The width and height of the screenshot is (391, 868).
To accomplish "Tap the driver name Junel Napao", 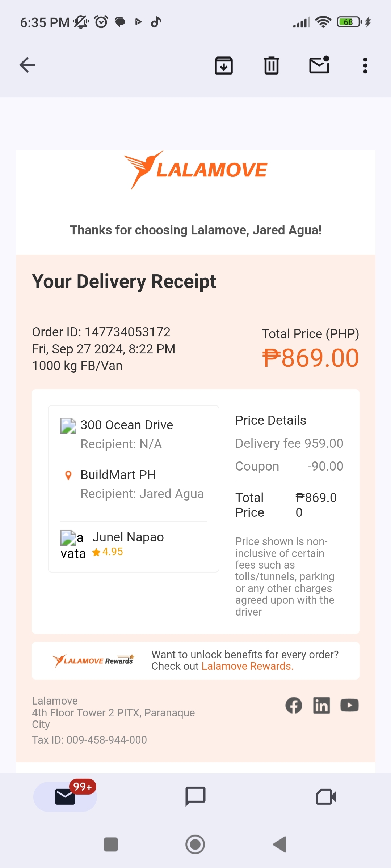I will coord(128,537).
